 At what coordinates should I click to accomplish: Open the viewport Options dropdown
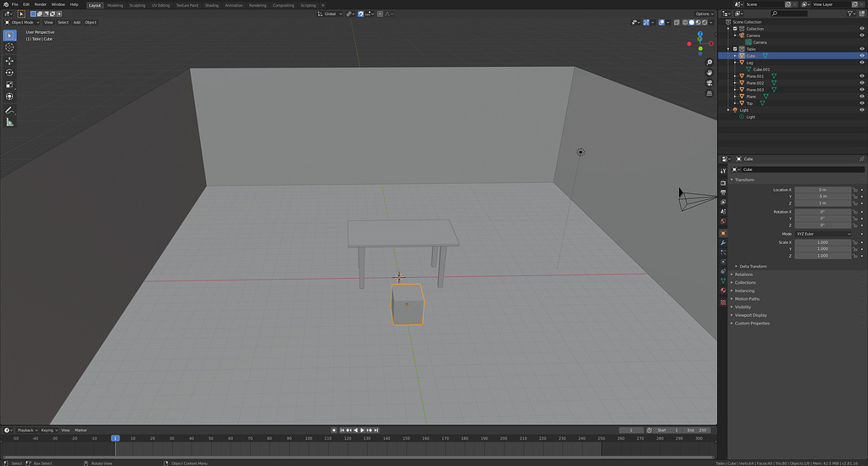[704, 14]
